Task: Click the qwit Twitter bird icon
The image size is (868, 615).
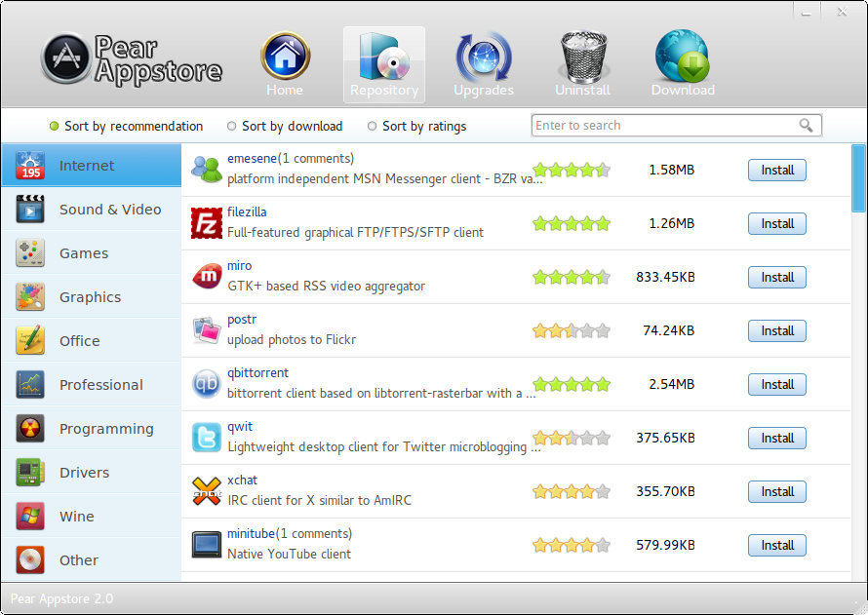Action: [x=207, y=438]
